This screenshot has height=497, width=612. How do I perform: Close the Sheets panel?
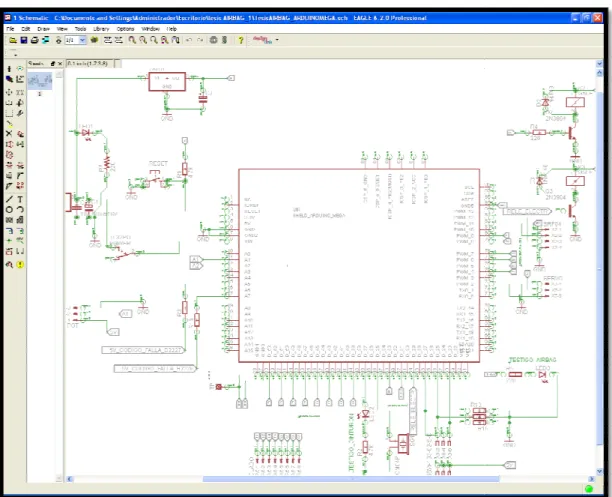click(60, 63)
